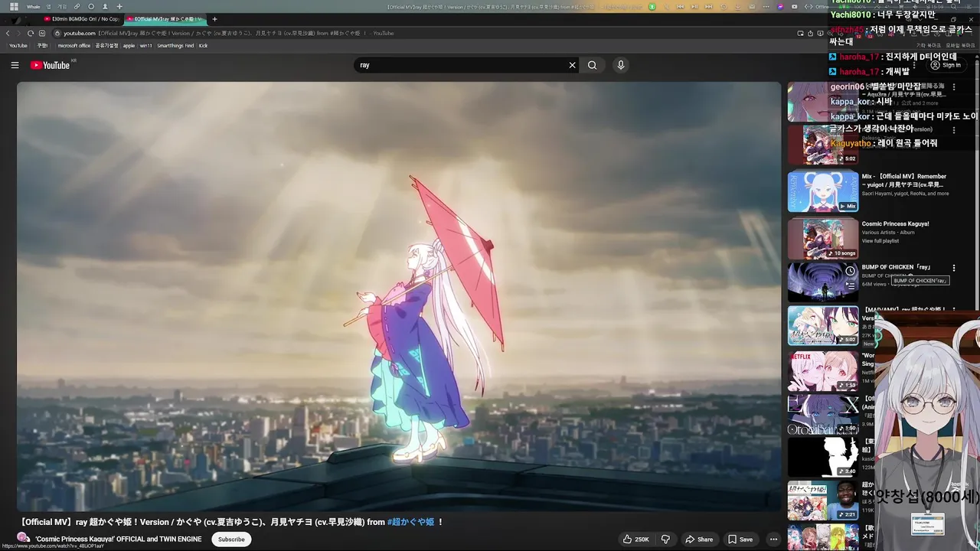Add BUMP OF CHICKEN ray to Watch later
980x551 pixels.
pyautogui.click(x=850, y=271)
